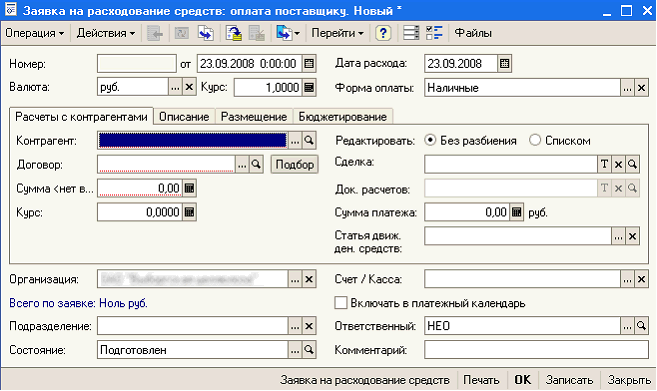Viewport: 657px width, 391px height.
Task: Open Договор selection ellipsis button
Action: tap(242, 164)
